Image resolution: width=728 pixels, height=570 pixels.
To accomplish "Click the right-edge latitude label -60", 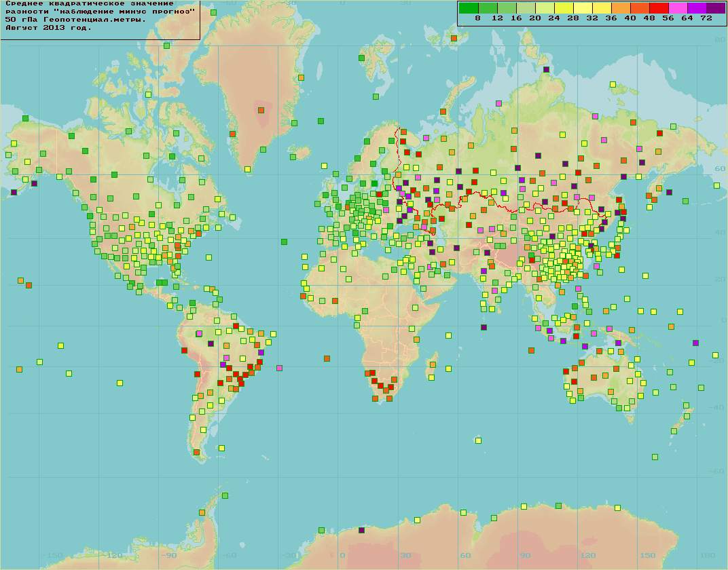I will tap(717, 471).
